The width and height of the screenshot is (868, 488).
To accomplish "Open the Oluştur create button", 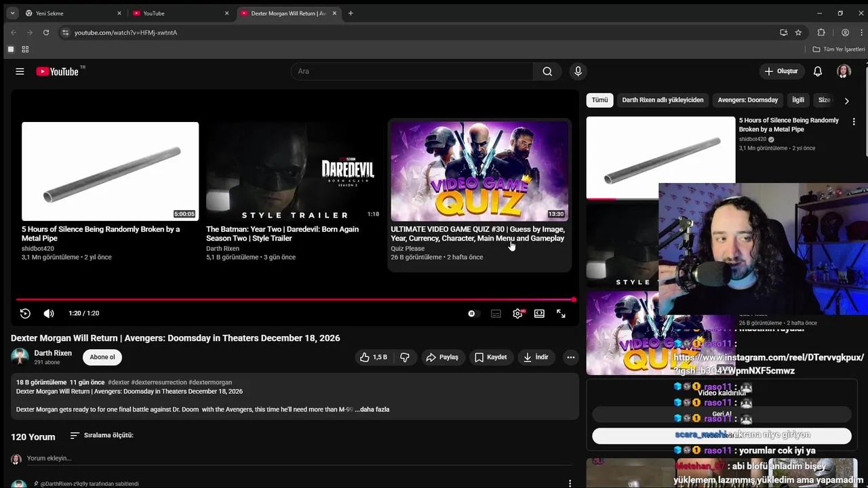I will 781,71.
